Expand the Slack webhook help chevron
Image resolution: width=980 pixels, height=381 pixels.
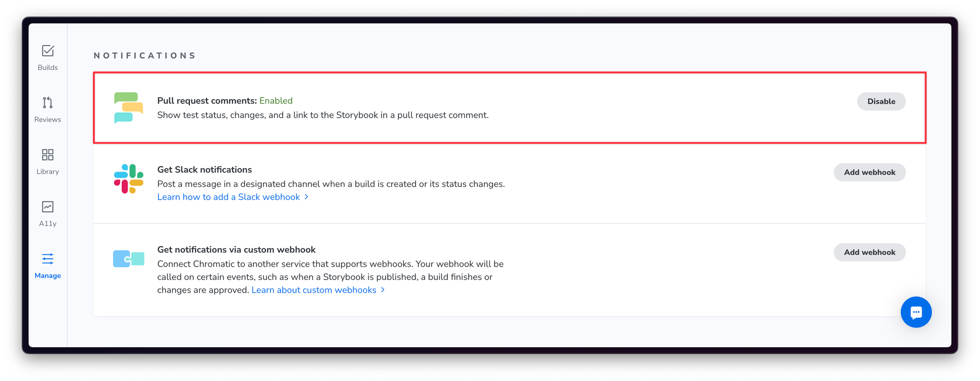pyautogui.click(x=307, y=197)
